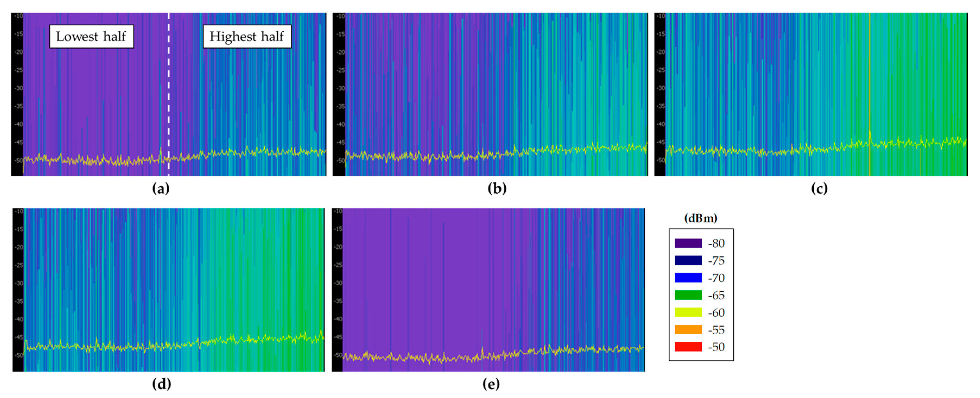Click caption label (c)

tap(819, 188)
